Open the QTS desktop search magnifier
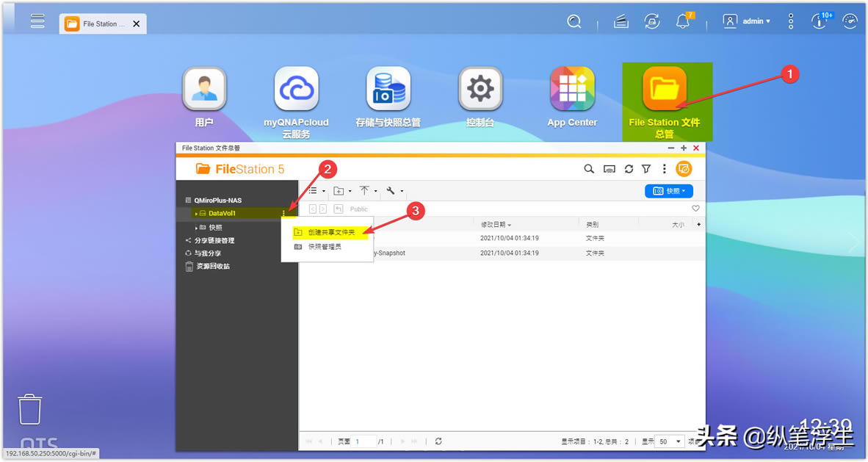The image size is (868, 462). click(x=574, y=21)
